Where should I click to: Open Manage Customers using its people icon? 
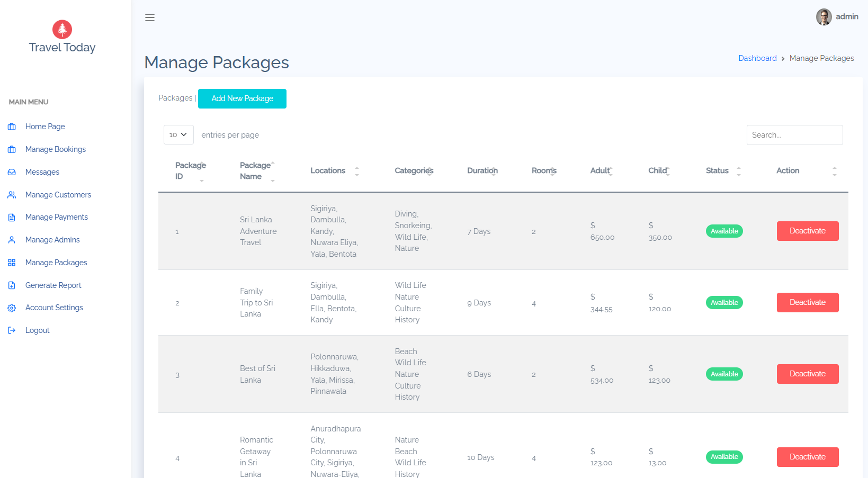tap(12, 194)
